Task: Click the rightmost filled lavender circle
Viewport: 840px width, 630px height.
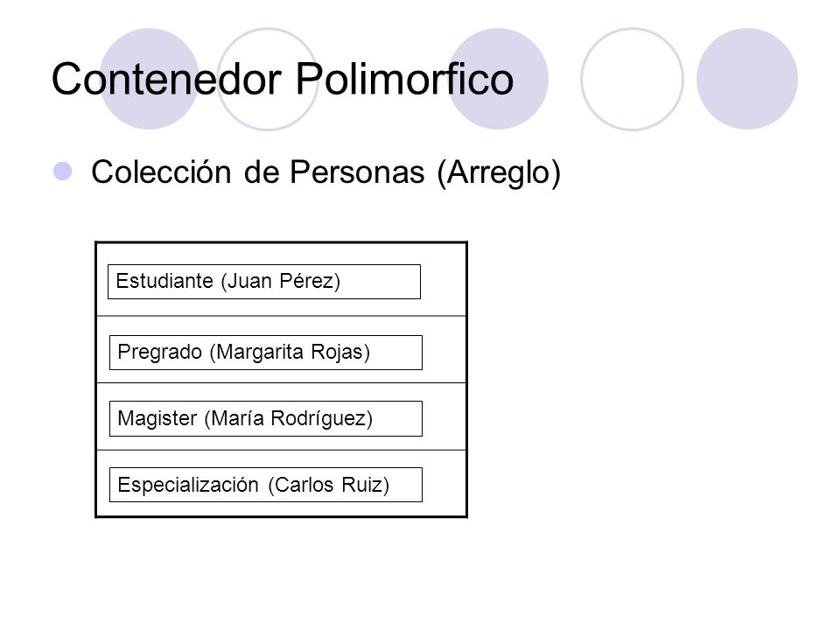Action: 747,79
